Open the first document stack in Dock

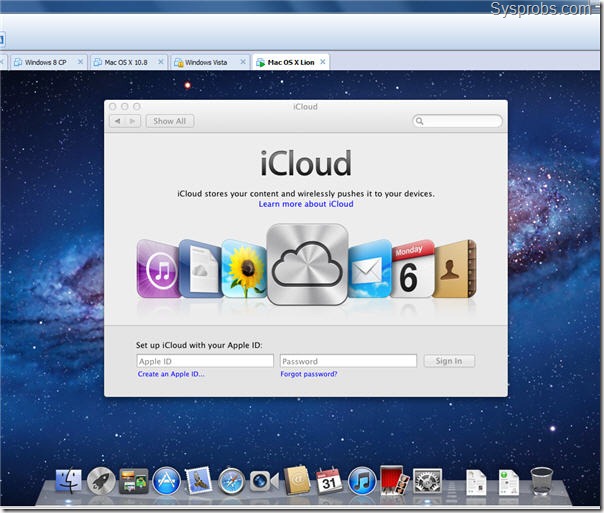coord(476,482)
